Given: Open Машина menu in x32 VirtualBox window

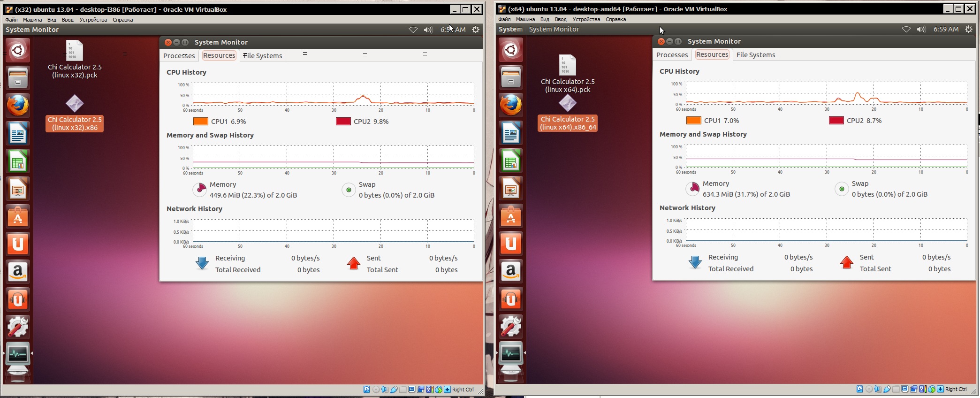Looking at the screenshot, I should (x=32, y=20).
